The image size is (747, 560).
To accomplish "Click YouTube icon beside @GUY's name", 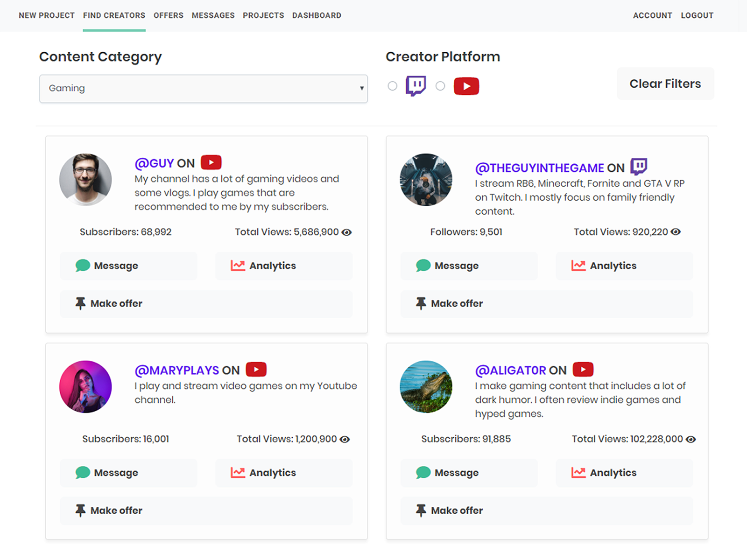I will [211, 162].
